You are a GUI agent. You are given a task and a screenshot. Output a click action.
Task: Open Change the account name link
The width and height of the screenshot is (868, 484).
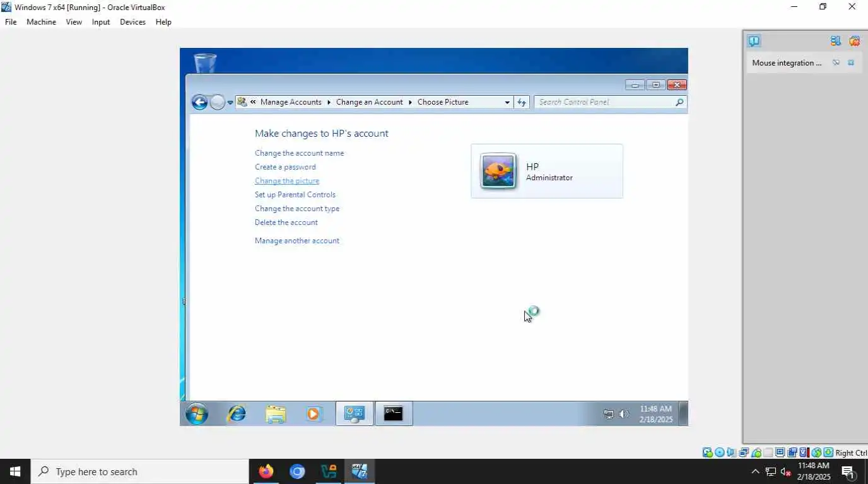click(x=300, y=153)
